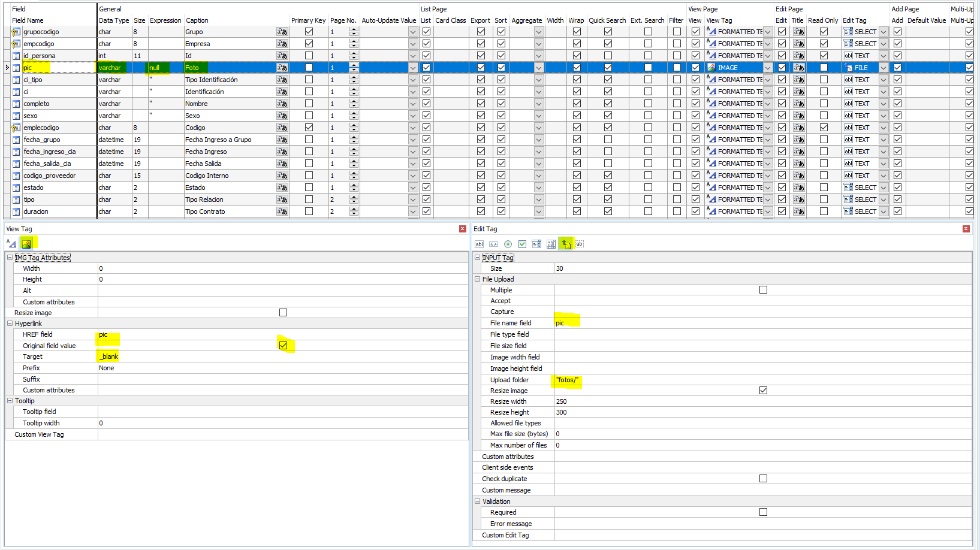Collapse the INPUT Tag section
Viewport: 980px width, 550px height.
point(477,258)
